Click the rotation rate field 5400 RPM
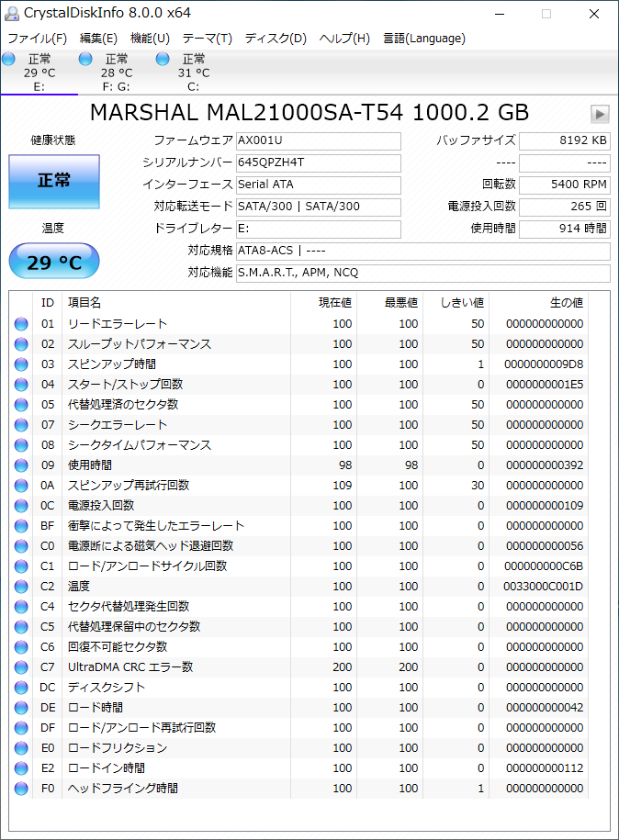Viewport: 619px width, 840px height. [x=564, y=185]
